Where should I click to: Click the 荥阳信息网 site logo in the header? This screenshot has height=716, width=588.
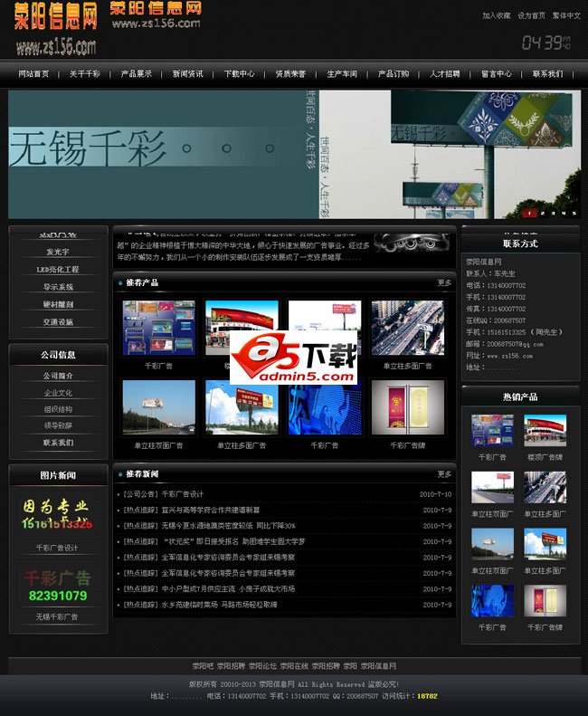[56, 29]
